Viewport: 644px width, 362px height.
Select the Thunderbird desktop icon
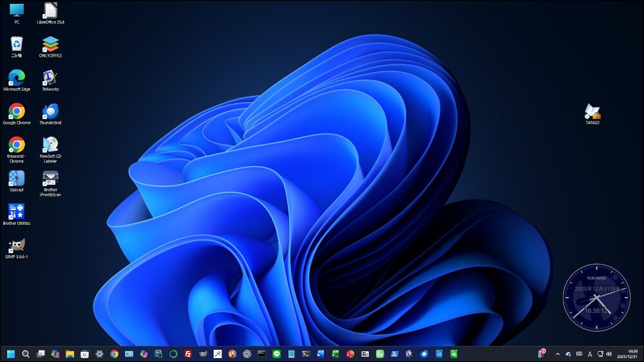[50, 111]
